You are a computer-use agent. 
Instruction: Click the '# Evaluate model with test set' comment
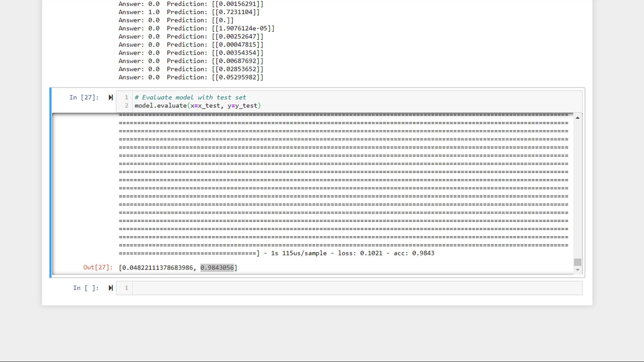[x=190, y=98]
